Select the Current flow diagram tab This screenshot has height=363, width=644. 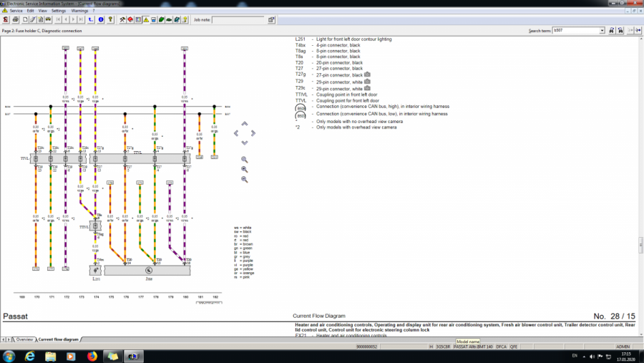point(57,339)
